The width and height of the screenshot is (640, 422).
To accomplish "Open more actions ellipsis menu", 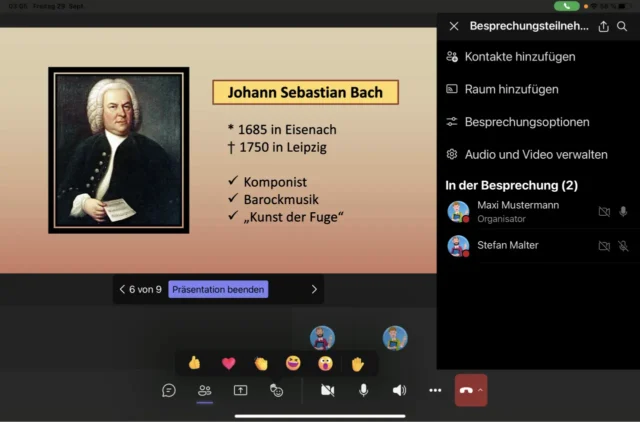I will [435, 391].
